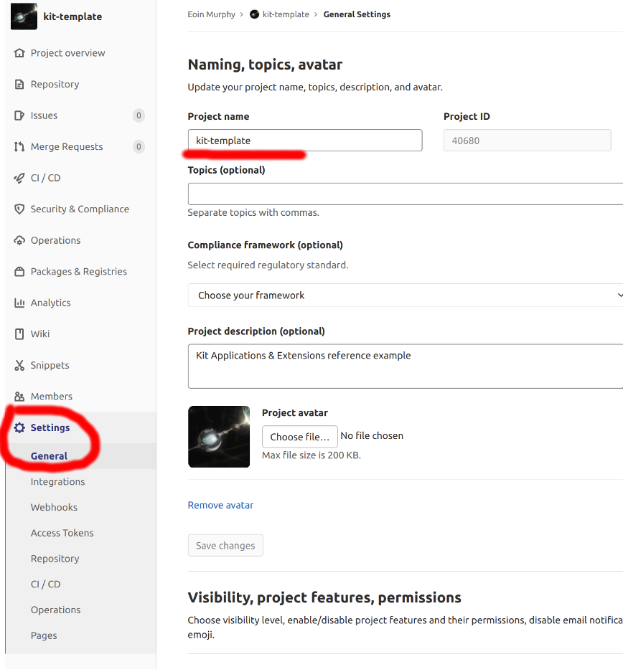Viewport: 623px width, 672px height.
Task: Click the project avatar thumbnail image
Action: click(x=219, y=437)
